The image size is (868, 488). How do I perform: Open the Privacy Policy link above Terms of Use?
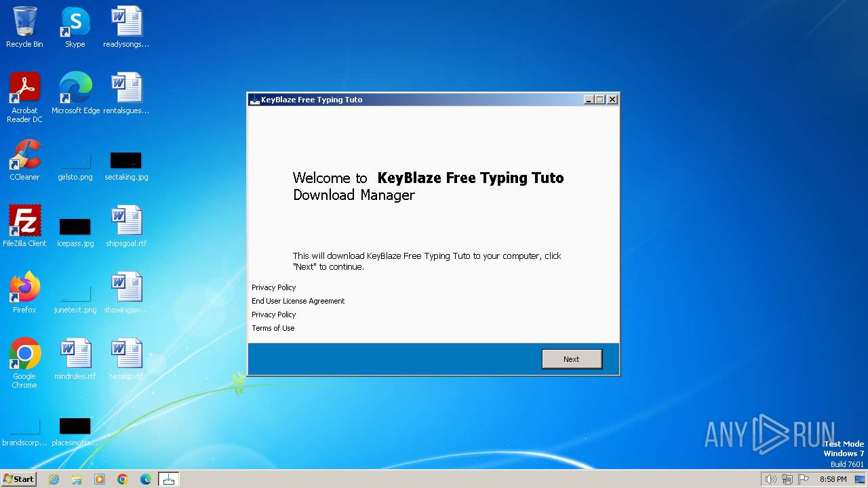point(273,314)
